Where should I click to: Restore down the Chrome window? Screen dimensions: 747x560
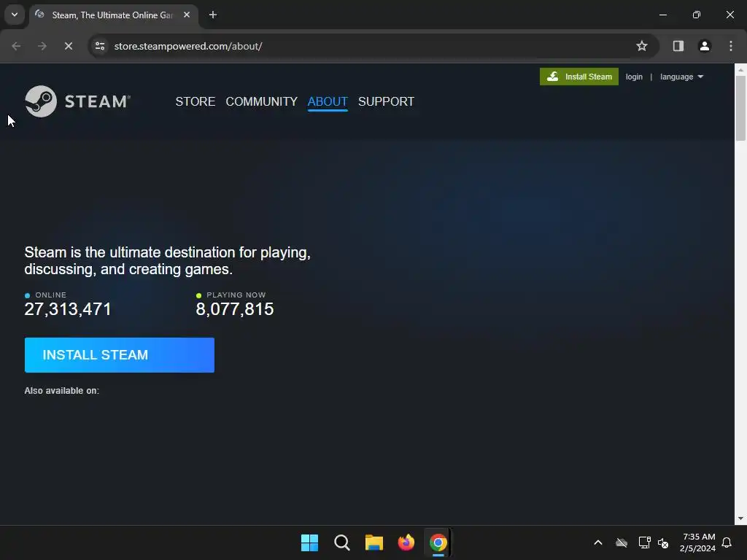click(697, 15)
